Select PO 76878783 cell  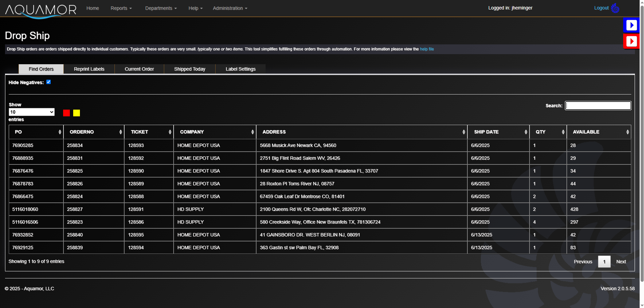pos(36,184)
